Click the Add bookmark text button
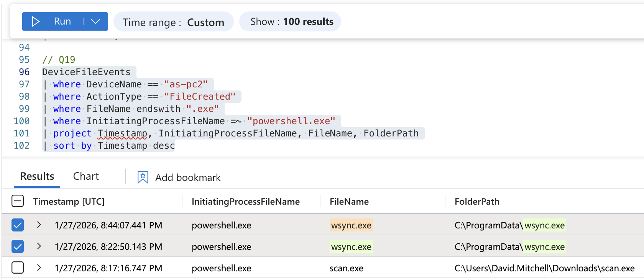 (188, 178)
